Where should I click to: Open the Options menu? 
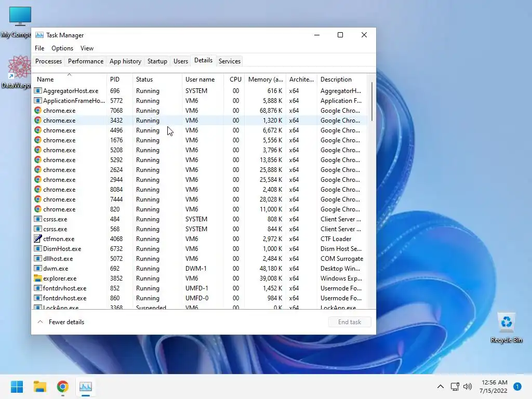pyautogui.click(x=62, y=48)
